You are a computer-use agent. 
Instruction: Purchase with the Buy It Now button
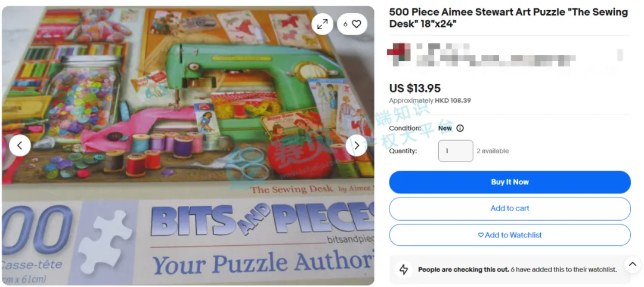point(510,182)
